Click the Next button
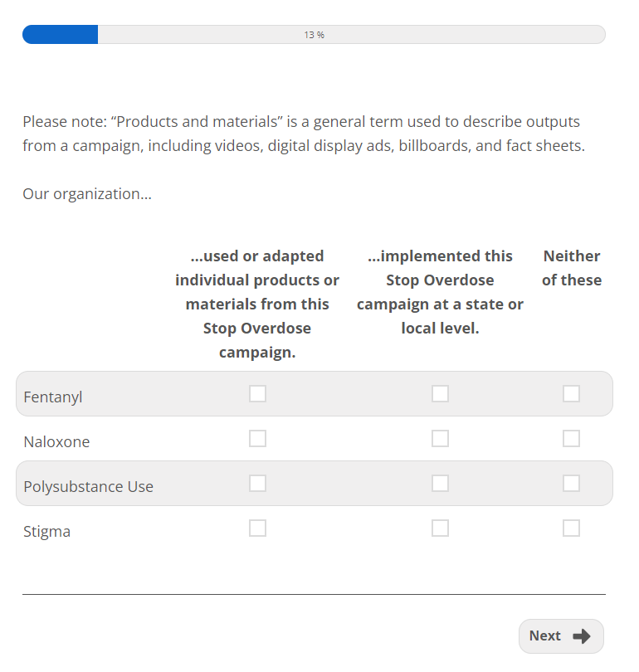The width and height of the screenshot is (639, 672). (x=560, y=636)
